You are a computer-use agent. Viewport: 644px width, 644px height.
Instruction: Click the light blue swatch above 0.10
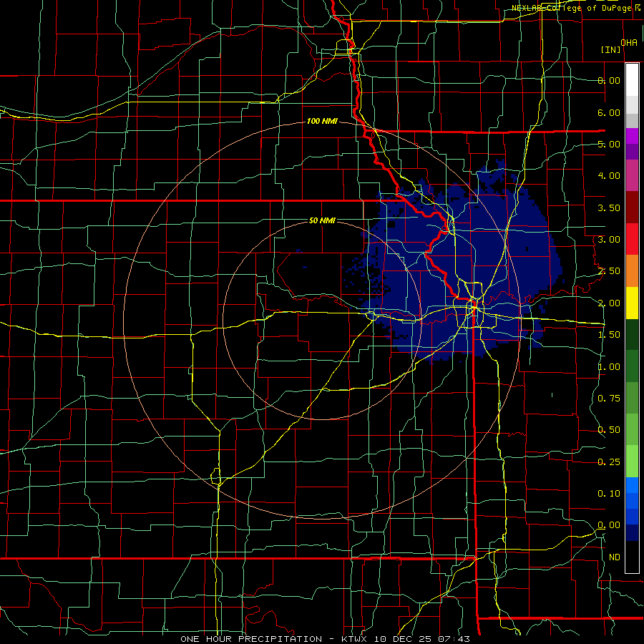point(632,485)
